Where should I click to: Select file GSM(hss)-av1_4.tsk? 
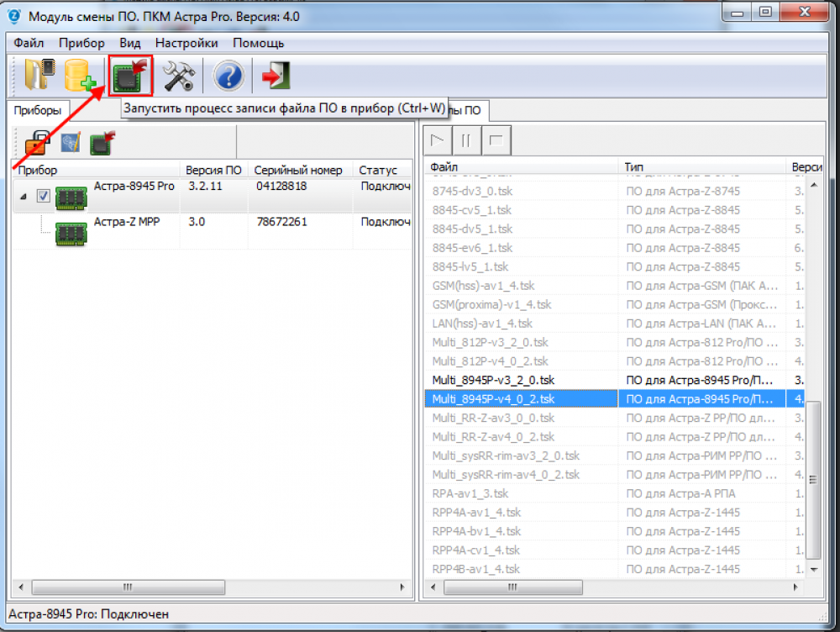(483, 286)
